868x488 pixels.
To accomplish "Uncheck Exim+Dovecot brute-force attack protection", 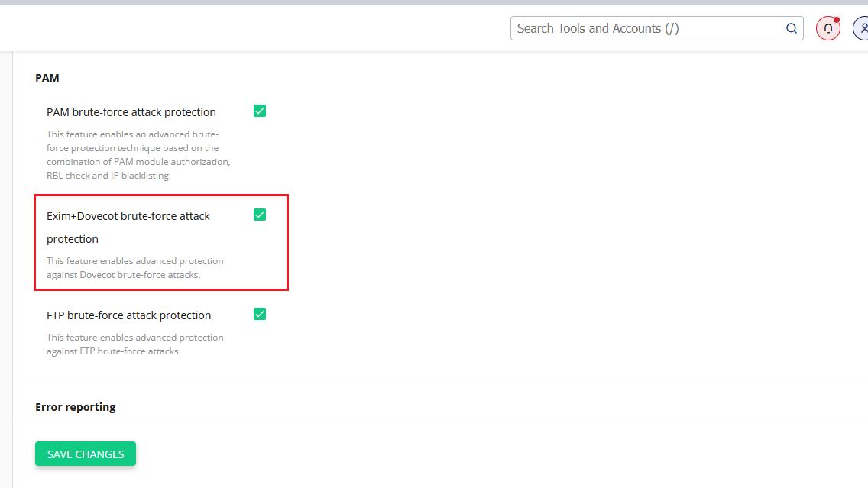I will pyautogui.click(x=260, y=215).
